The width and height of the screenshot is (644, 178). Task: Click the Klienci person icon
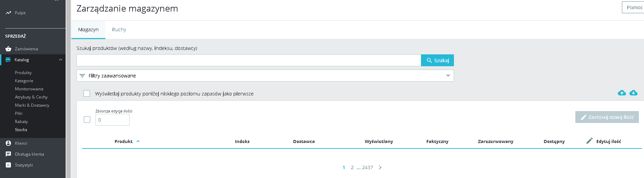tap(9, 143)
